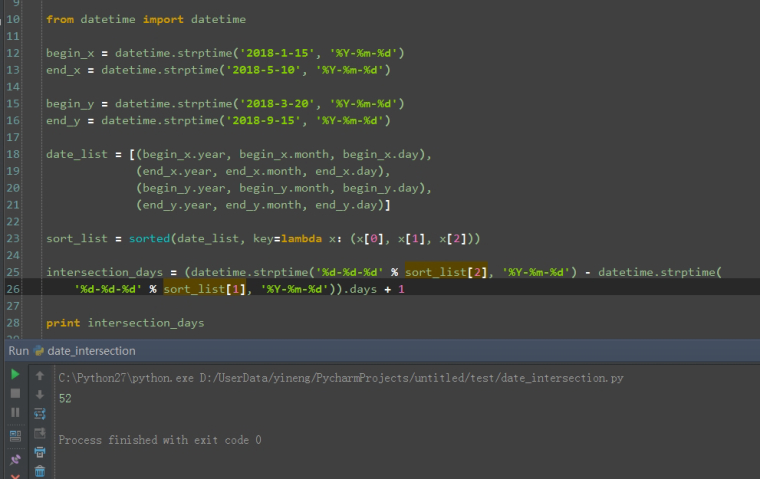
Task: Click the Run tool window label
Action: click(x=18, y=351)
